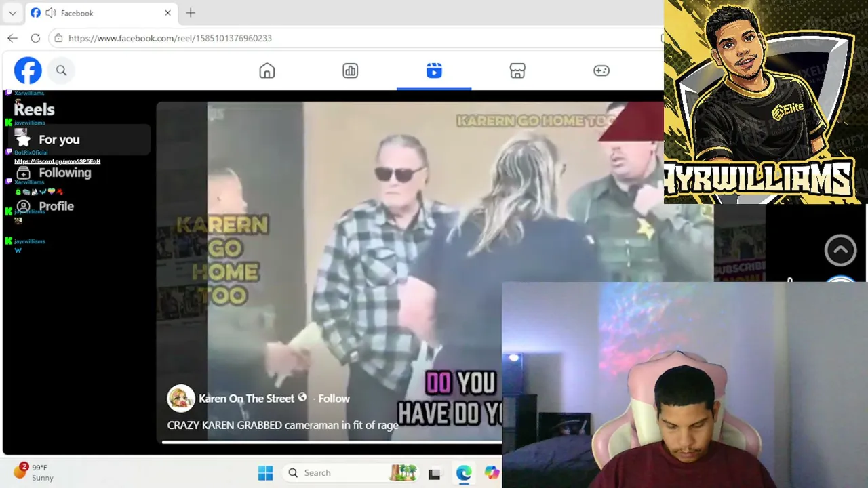Go back with the browser arrow
The image size is (868, 488).
[12, 38]
